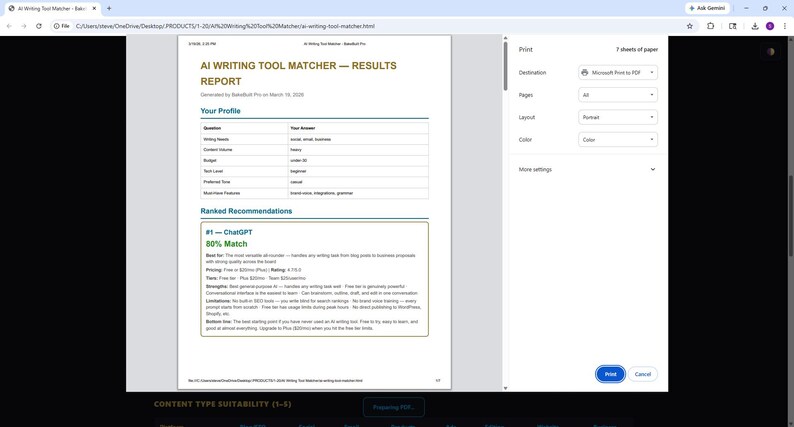Open the Extensions puzzle icon
The image size is (794, 427).
click(710, 26)
